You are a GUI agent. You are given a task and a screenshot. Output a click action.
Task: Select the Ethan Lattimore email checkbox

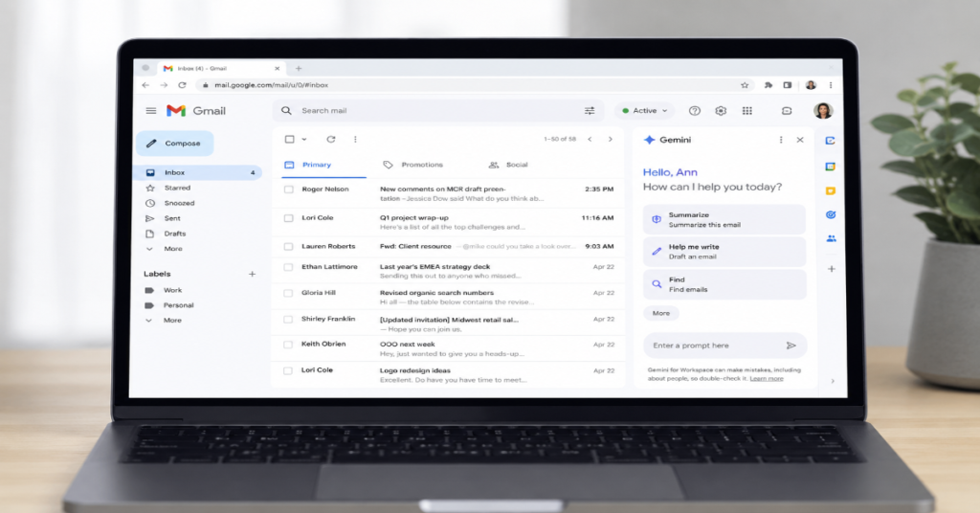point(288,267)
